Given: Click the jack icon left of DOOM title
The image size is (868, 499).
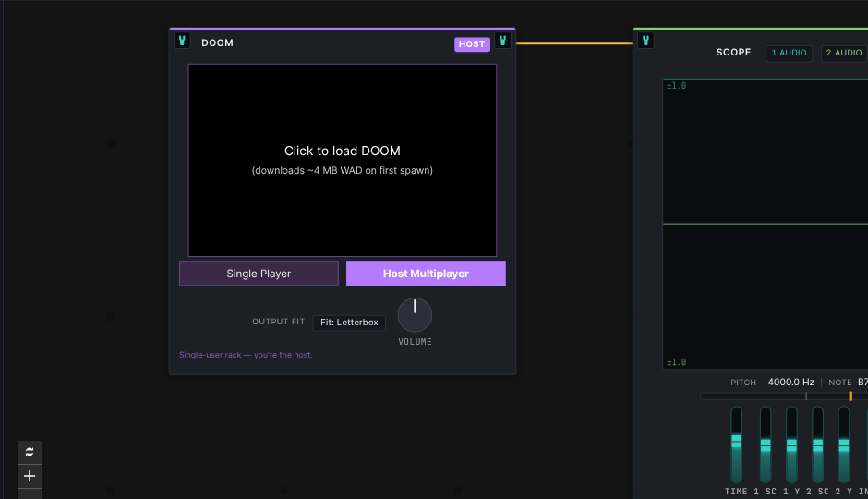Looking at the screenshot, I should pyautogui.click(x=182, y=41).
